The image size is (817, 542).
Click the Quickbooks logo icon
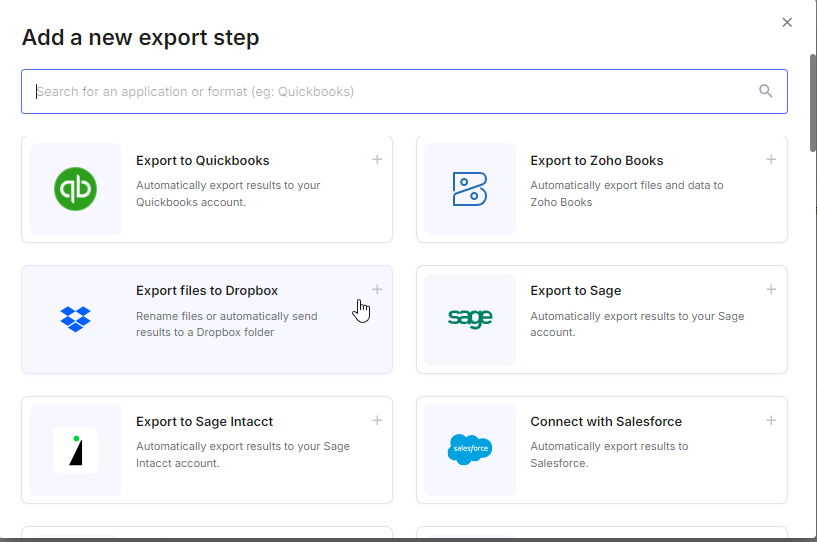(76, 189)
